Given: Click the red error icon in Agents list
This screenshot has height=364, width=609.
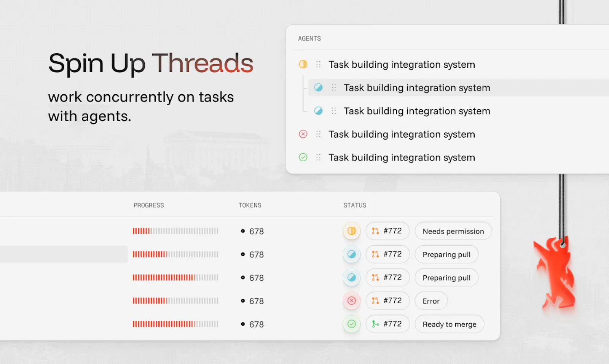Looking at the screenshot, I should 303,134.
